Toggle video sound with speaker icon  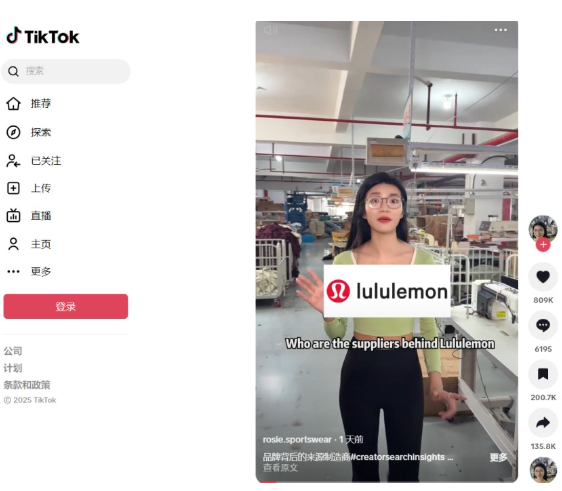270,30
